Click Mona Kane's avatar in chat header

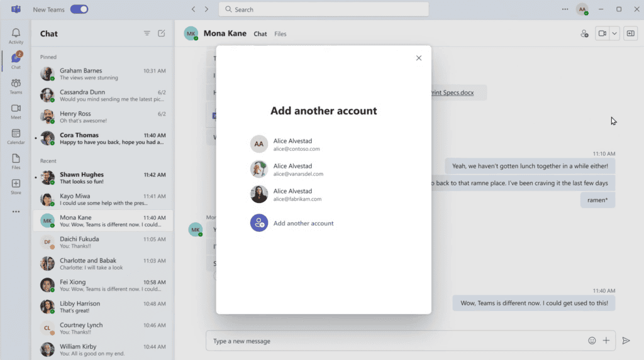(x=191, y=34)
